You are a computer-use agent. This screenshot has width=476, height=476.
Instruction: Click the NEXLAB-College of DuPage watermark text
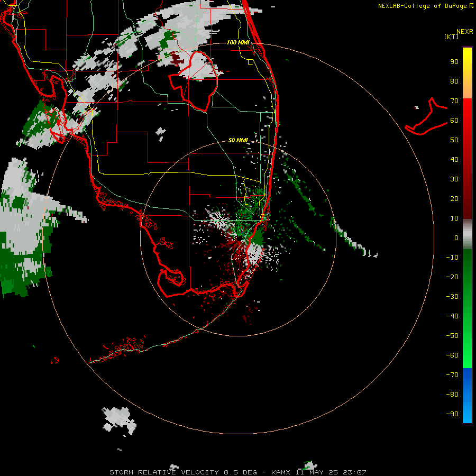click(x=425, y=6)
